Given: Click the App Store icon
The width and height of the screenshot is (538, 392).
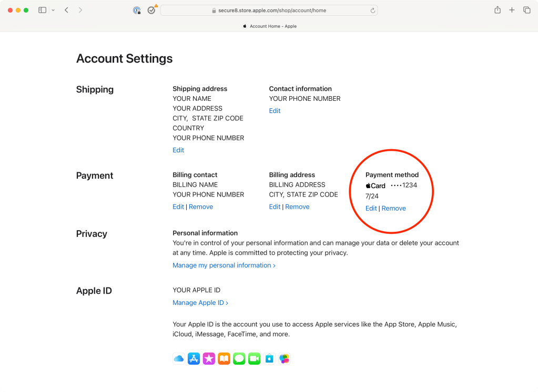Looking at the screenshot, I should (194, 359).
